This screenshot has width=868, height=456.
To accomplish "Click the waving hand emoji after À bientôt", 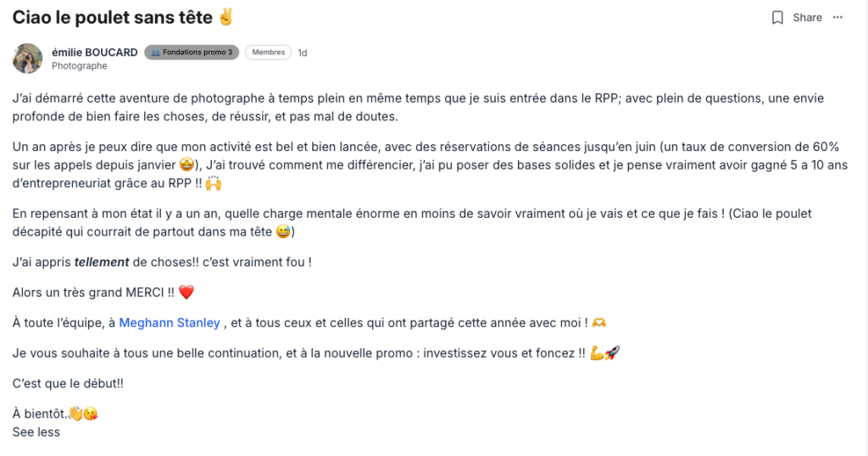I will pos(75,414).
